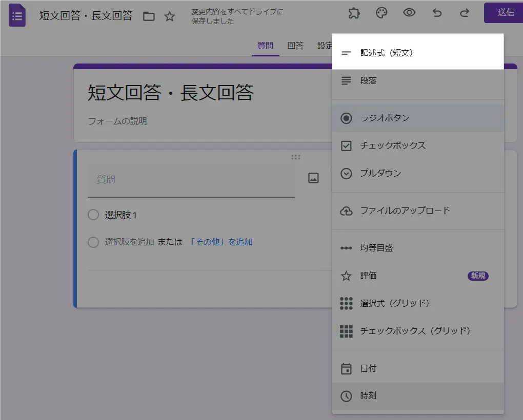The height and width of the screenshot is (420, 523).
Task: Click the 選択肢 1 radio circle
Action: pos(93,215)
